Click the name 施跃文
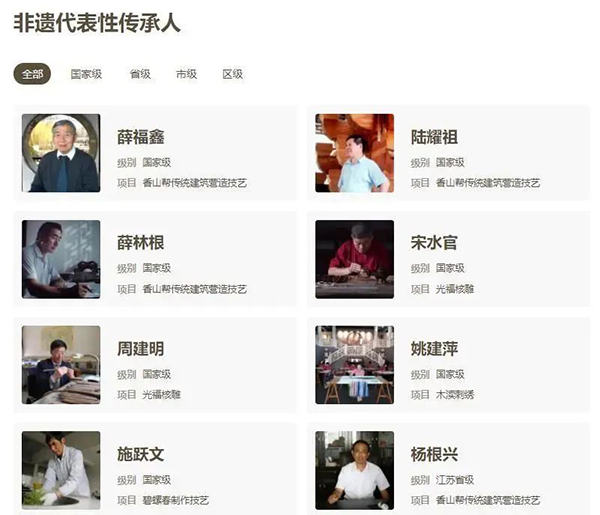 [x=141, y=454]
